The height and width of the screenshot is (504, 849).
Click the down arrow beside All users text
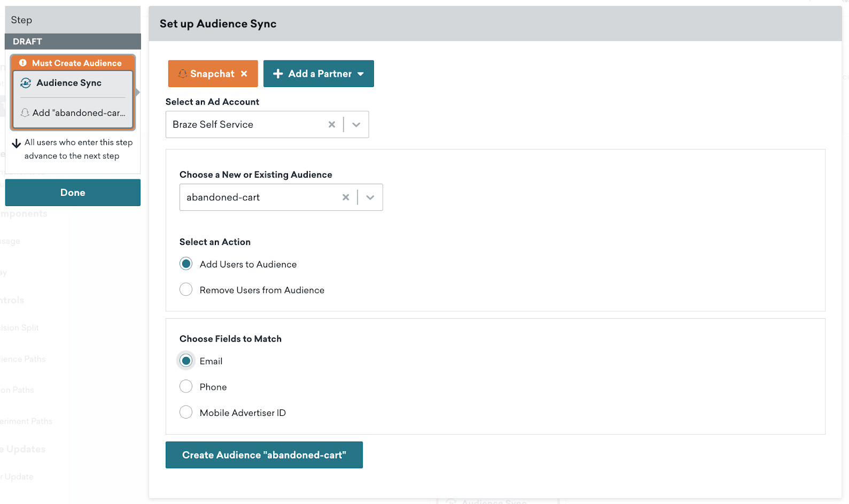pos(17,143)
